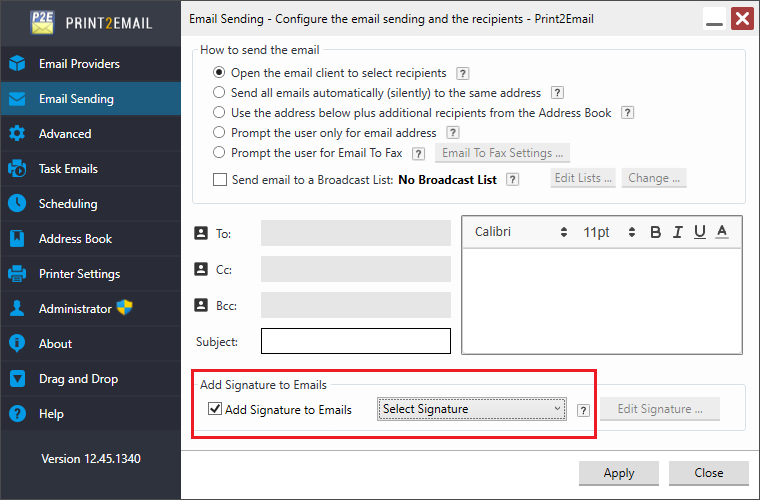760x500 pixels.
Task: Expand the Select Signature dropdown
Action: coord(472,409)
